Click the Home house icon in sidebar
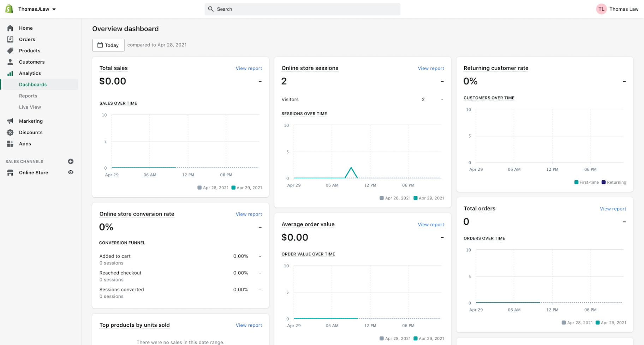 pos(10,28)
